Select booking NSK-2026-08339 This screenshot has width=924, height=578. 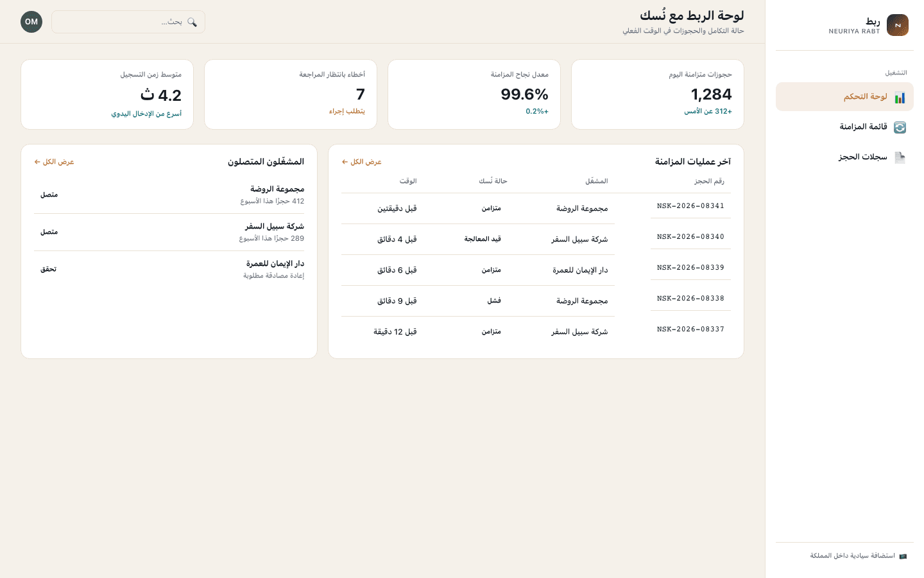[x=690, y=268]
